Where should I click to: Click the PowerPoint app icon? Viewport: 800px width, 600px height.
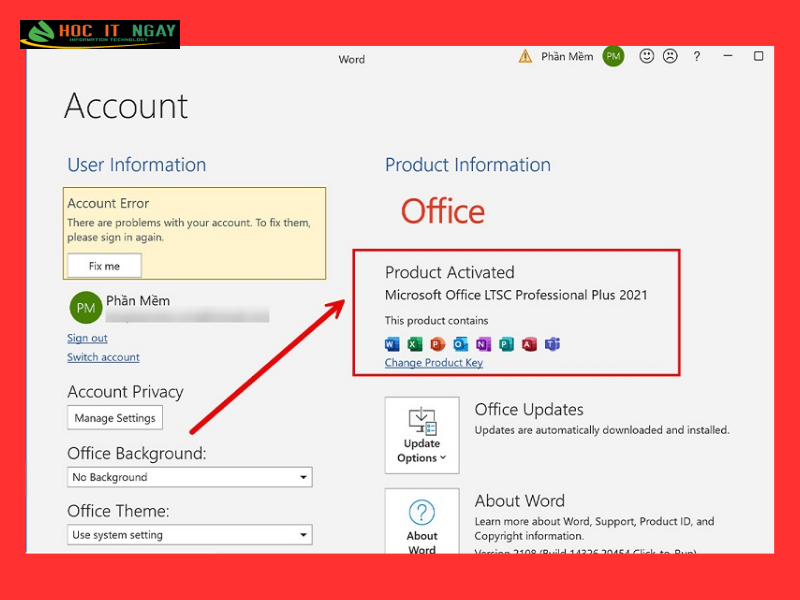pyautogui.click(x=438, y=344)
